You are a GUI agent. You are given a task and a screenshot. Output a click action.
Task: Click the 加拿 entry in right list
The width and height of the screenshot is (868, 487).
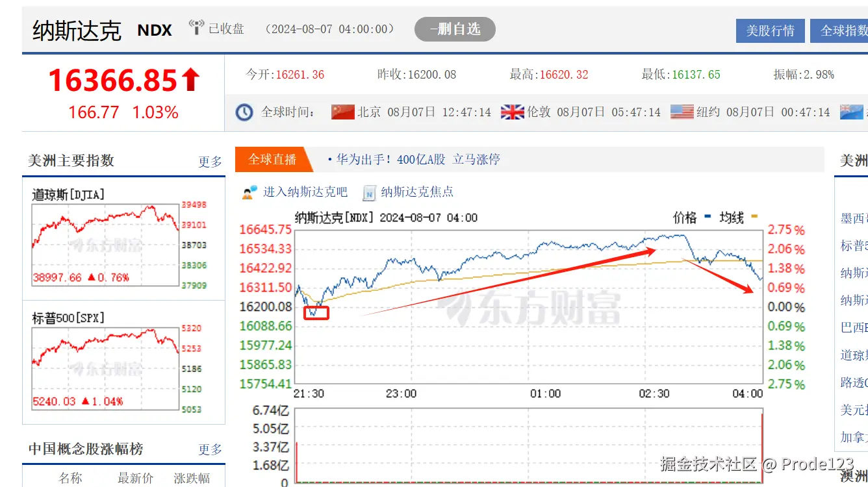point(854,437)
